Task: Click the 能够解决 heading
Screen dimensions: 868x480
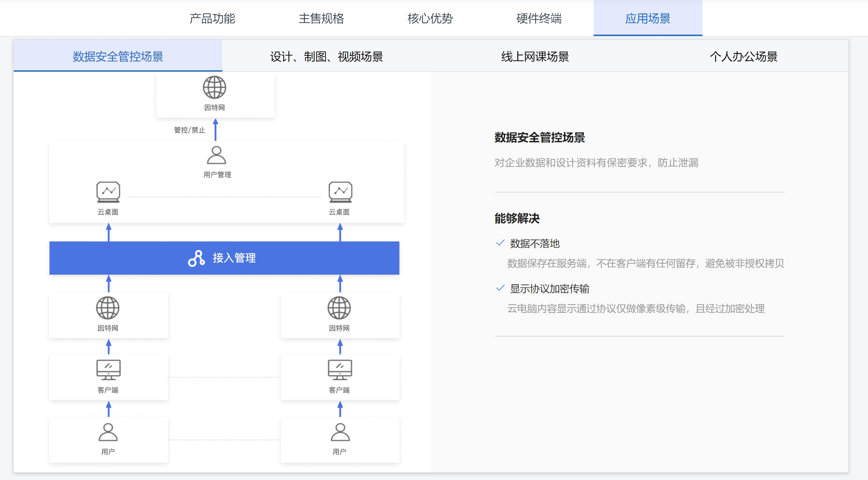Action: pos(517,218)
